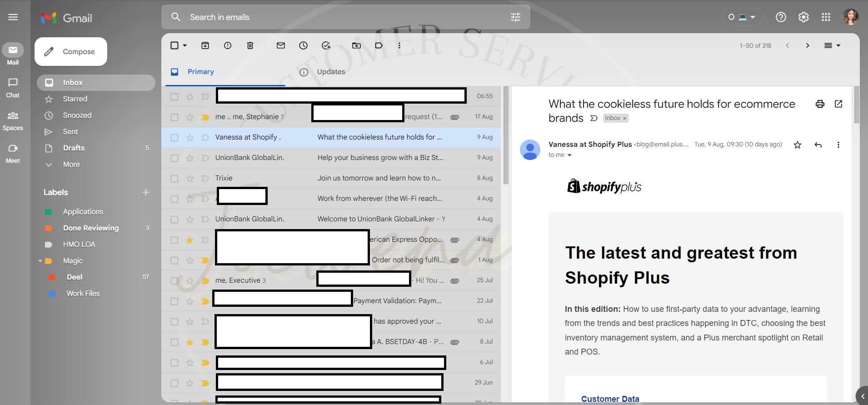Open the Mail section in the side rail

(13, 54)
